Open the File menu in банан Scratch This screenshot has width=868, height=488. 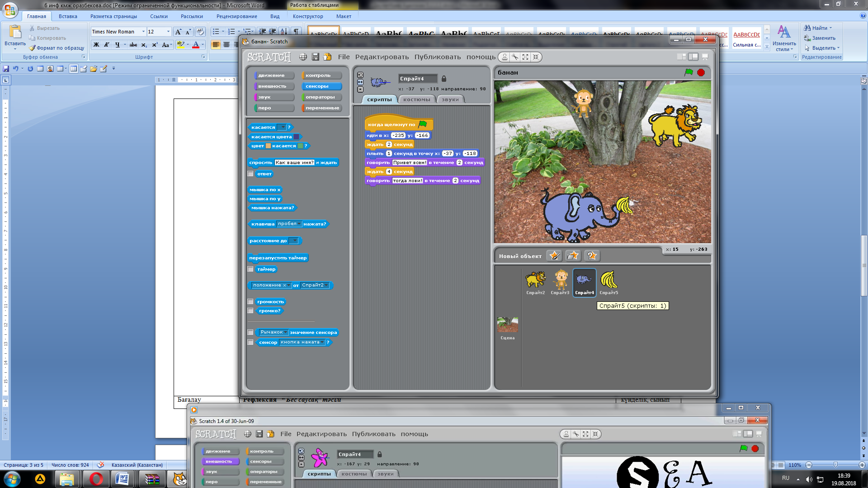344,57
